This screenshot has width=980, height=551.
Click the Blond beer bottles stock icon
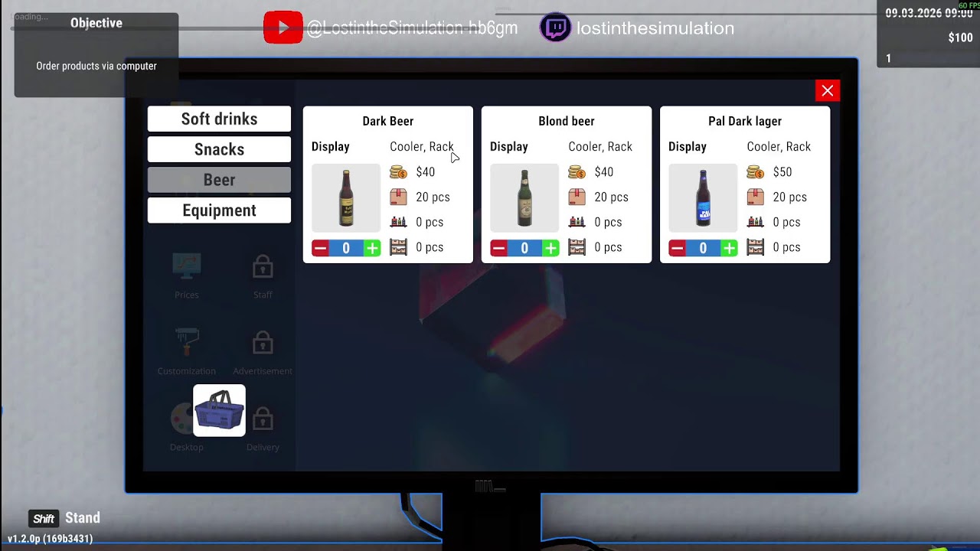(577, 222)
